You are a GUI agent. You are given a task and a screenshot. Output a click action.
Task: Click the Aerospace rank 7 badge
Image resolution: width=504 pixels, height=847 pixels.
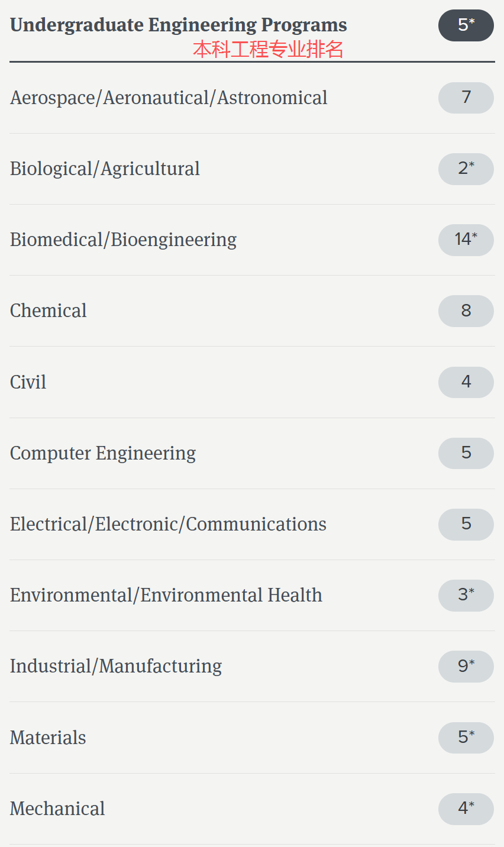(466, 98)
